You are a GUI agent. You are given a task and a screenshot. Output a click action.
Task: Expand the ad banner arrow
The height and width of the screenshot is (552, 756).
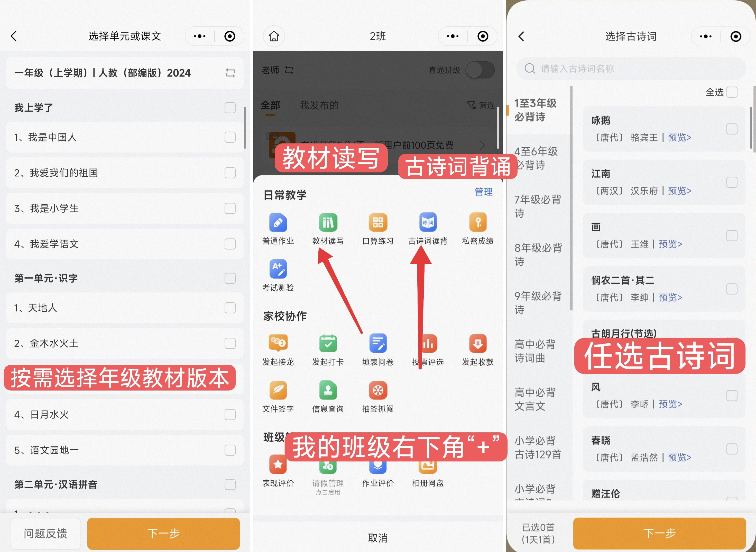click(x=482, y=145)
